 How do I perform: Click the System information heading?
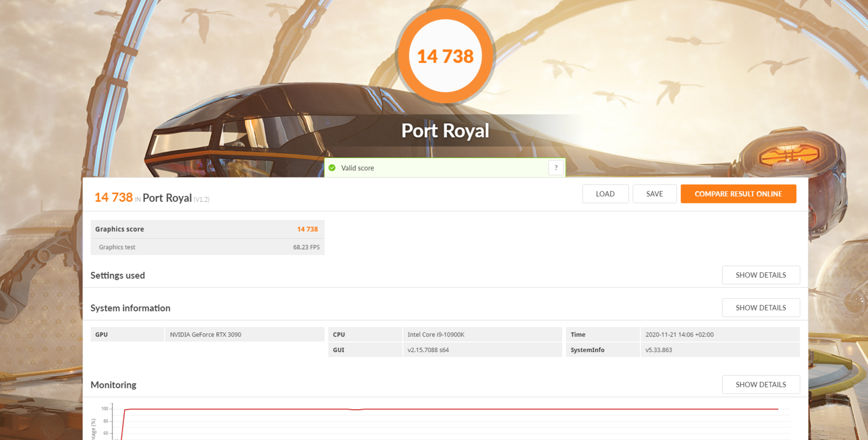(130, 308)
